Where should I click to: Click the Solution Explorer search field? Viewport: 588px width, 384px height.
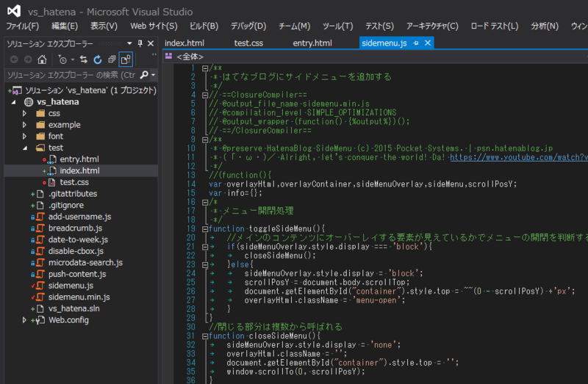pyautogui.click(x=71, y=75)
